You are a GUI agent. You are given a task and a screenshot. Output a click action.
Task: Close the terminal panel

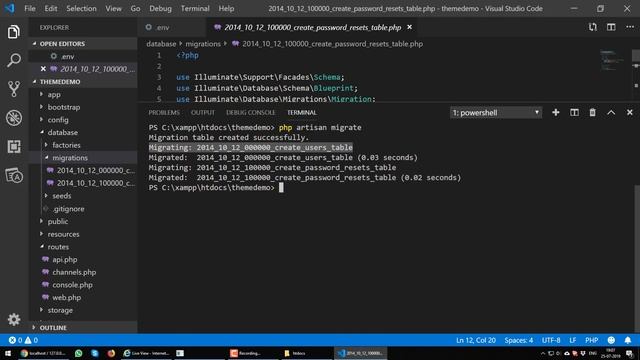(629, 112)
